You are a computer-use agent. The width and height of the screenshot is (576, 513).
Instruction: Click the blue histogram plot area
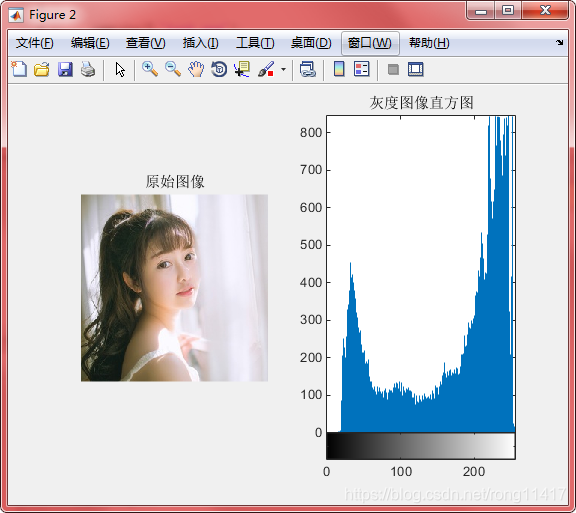pyautogui.click(x=421, y=274)
